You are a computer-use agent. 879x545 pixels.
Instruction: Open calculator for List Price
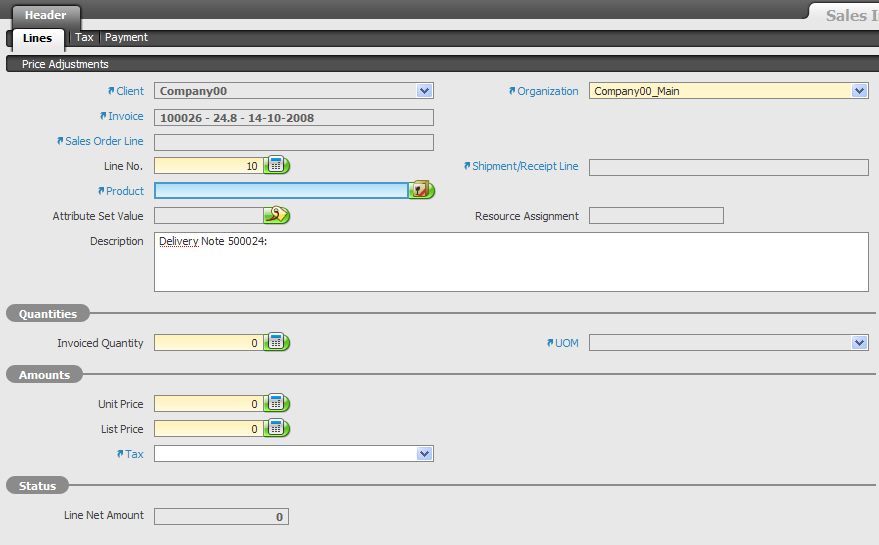[x=276, y=428]
